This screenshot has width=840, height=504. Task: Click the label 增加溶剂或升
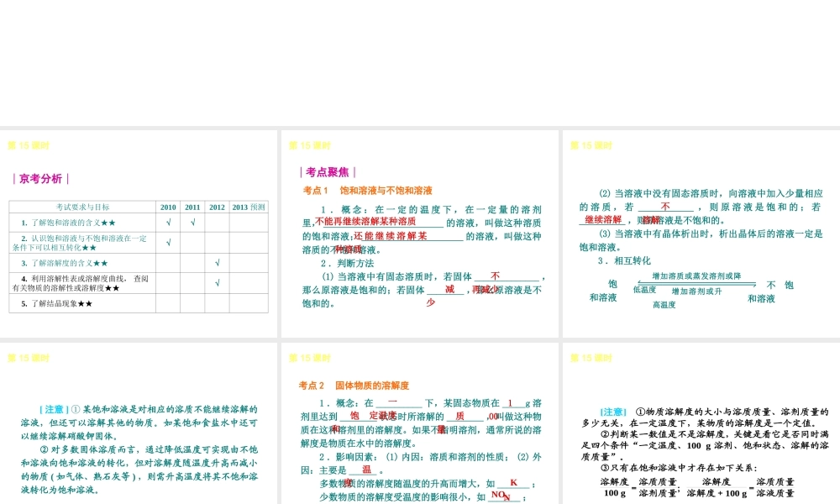(x=696, y=291)
